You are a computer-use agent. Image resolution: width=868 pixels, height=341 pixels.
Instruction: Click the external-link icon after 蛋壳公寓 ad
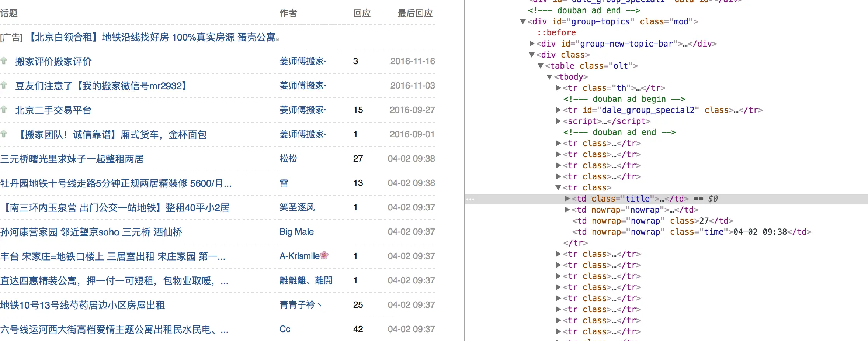pyautogui.click(x=277, y=38)
